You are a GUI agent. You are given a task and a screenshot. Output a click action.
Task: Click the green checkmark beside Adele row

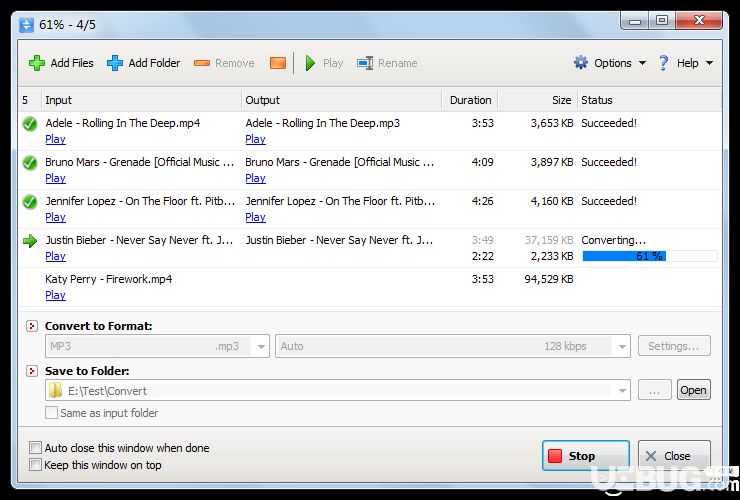click(30, 124)
